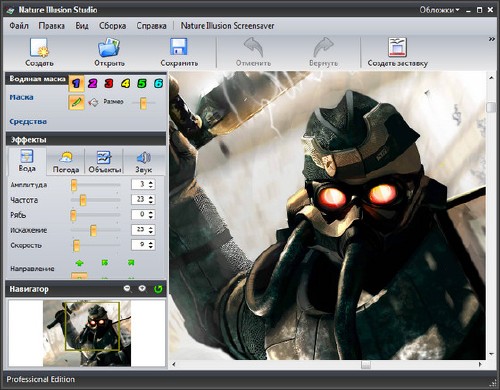Open a file with Открыть icon
This screenshot has width=500, height=390.
[109, 47]
